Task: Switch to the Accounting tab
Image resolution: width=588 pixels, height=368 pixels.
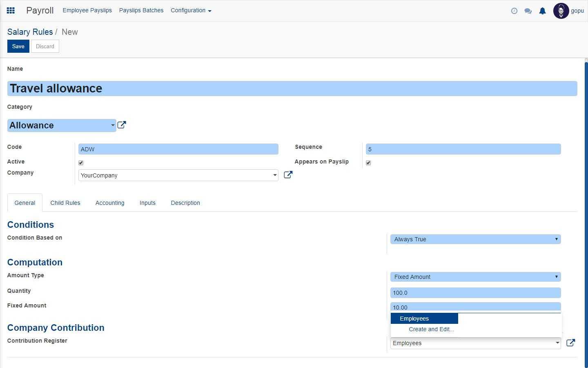Action: click(110, 203)
